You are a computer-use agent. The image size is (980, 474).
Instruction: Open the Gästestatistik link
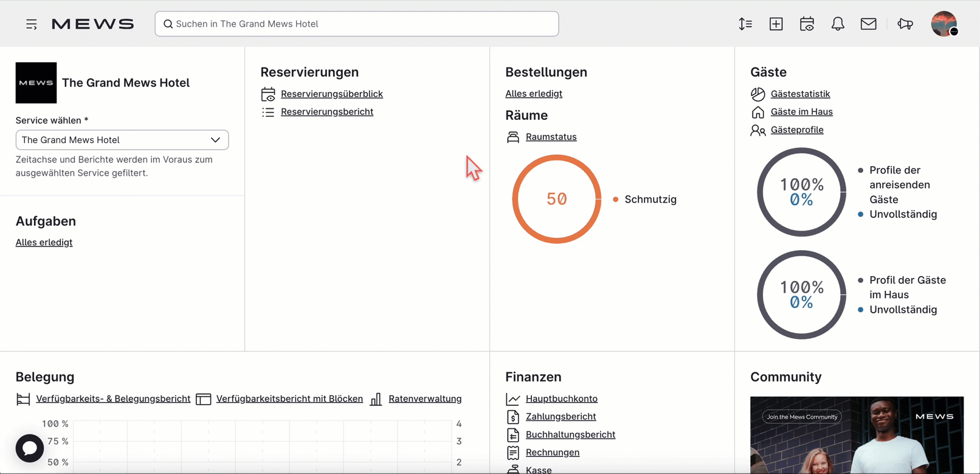pos(800,94)
